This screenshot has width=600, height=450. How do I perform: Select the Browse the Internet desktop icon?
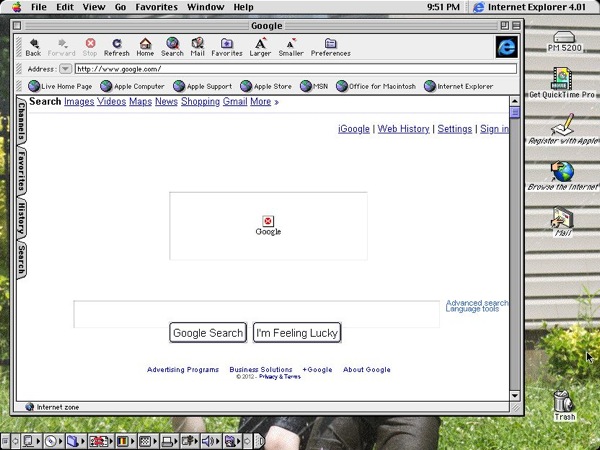[x=562, y=176]
